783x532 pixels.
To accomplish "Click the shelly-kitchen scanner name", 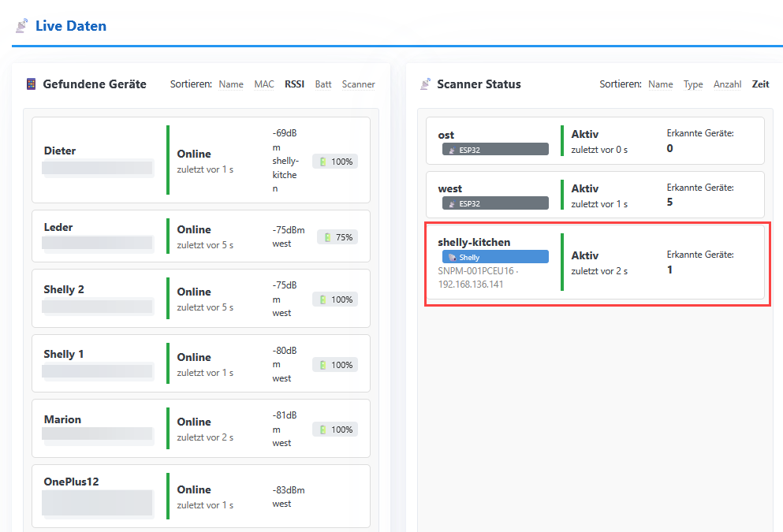I will tap(474, 242).
